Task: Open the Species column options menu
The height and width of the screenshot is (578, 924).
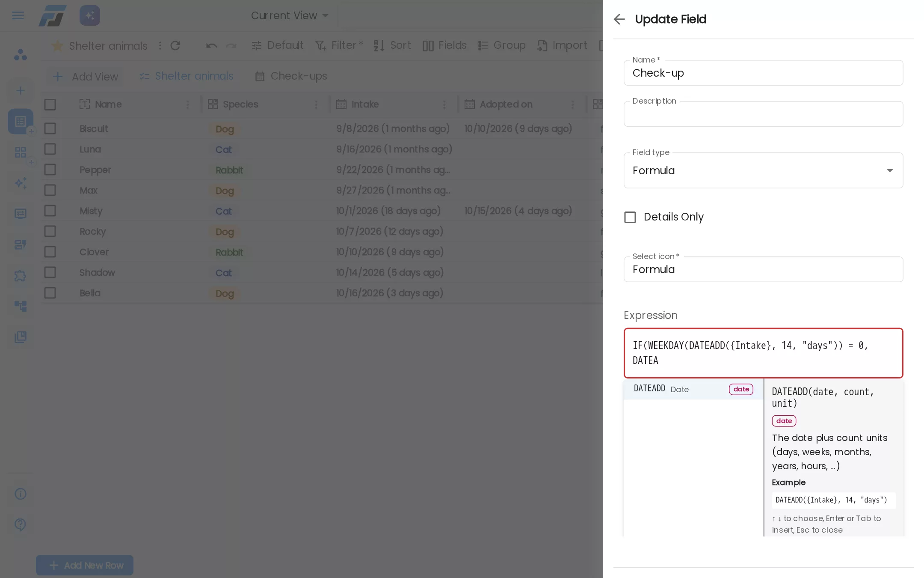Action: [316, 104]
